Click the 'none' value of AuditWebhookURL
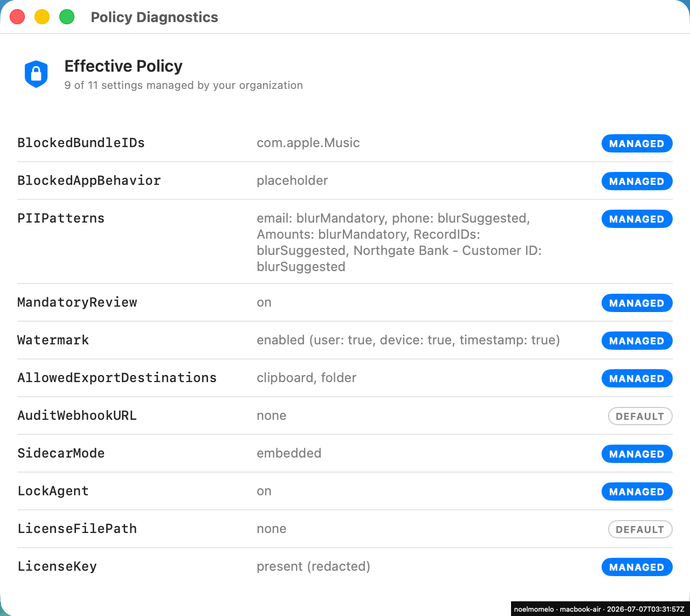This screenshot has height=616, width=690. 271,416
